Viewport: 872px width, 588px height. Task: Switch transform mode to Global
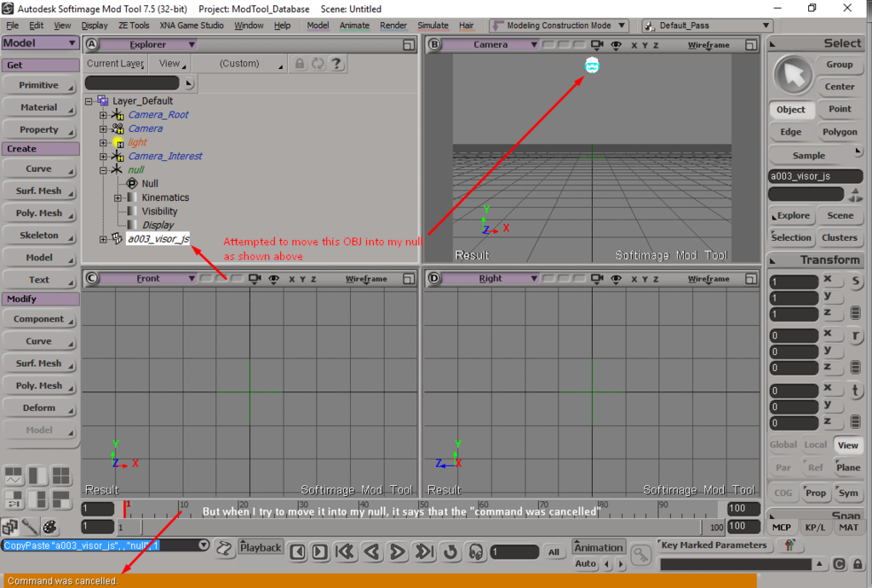point(783,444)
